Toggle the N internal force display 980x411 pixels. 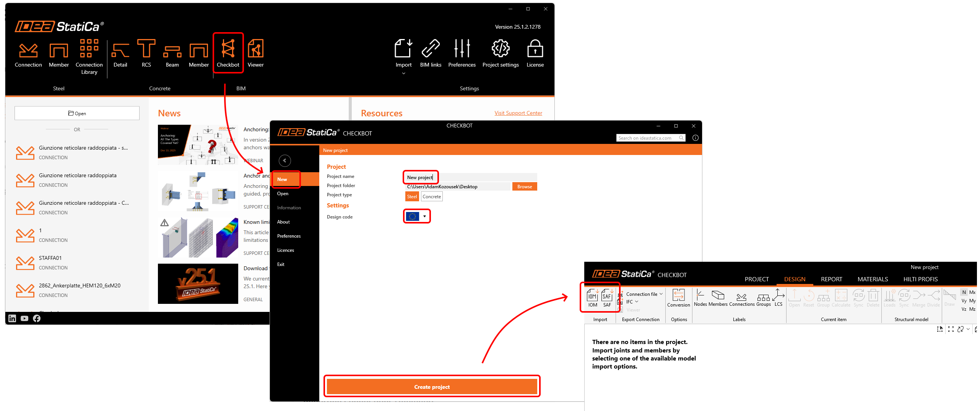tap(964, 292)
